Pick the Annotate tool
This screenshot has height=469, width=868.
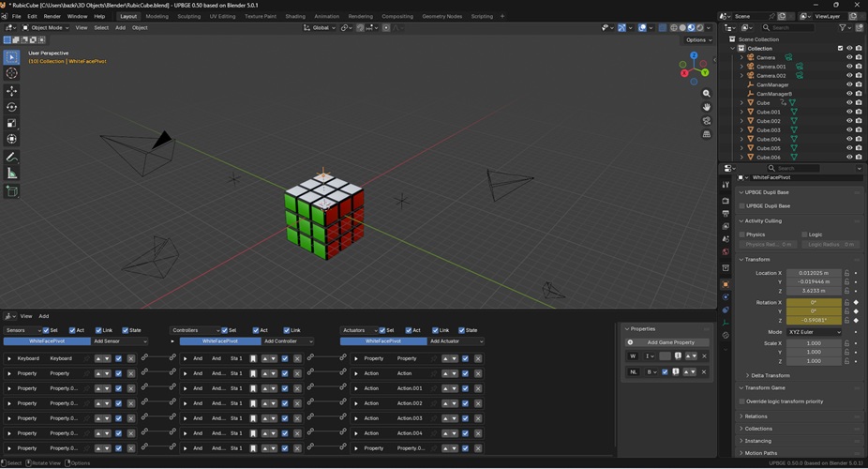pyautogui.click(x=11, y=158)
